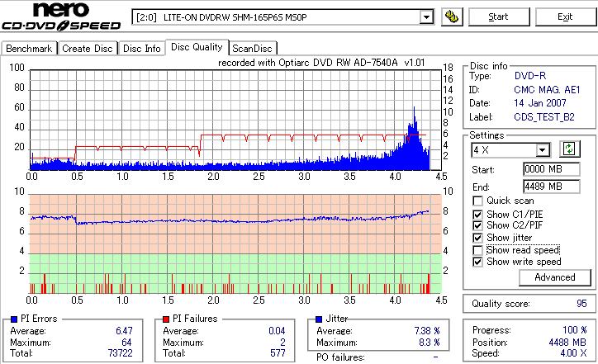Click the PI Errors maximum 64
The height and width of the screenshot is (364, 598).
[x=126, y=343]
